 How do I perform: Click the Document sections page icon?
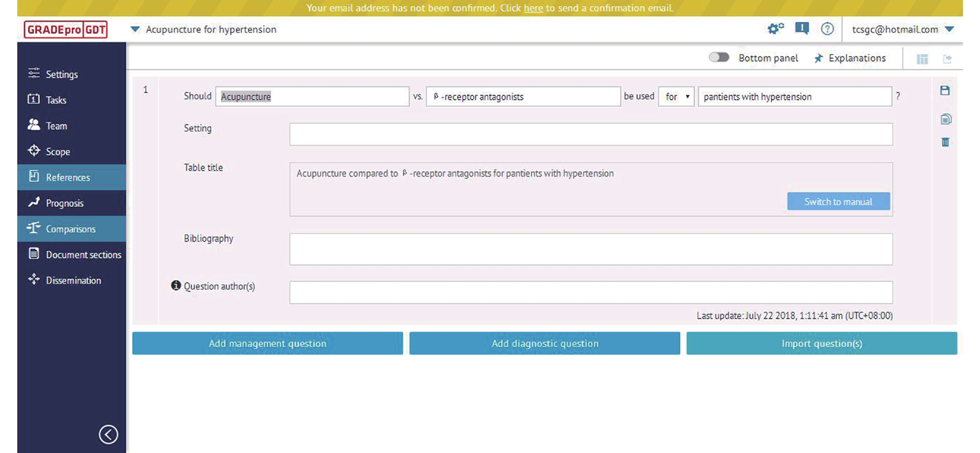(34, 253)
